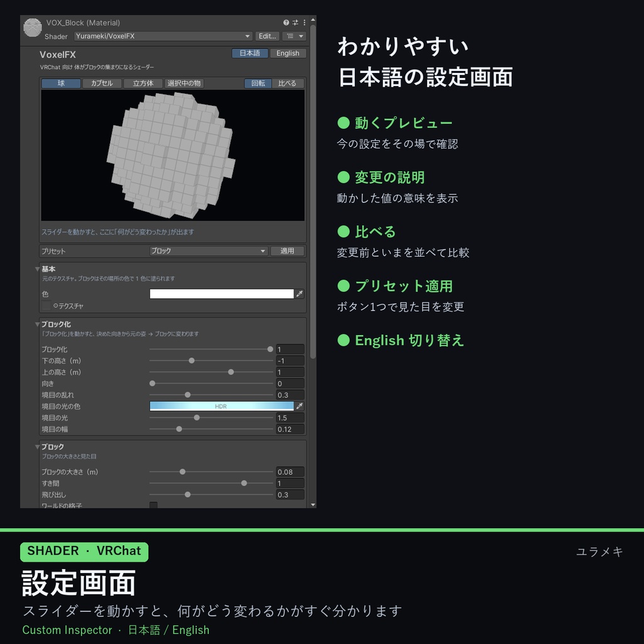The height and width of the screenshot is (644, 644).
Task: Toggle the 回転 preview rotation button
Action: [x=258, y=84]
